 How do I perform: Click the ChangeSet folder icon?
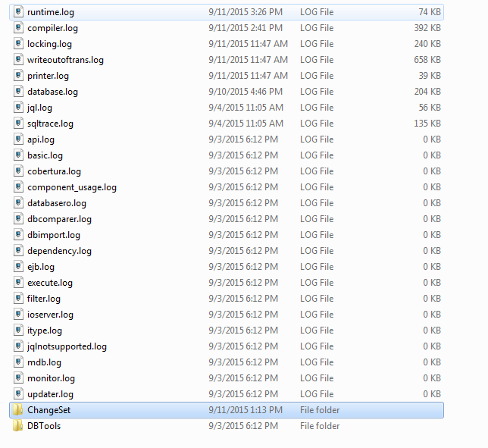(18, 410)
